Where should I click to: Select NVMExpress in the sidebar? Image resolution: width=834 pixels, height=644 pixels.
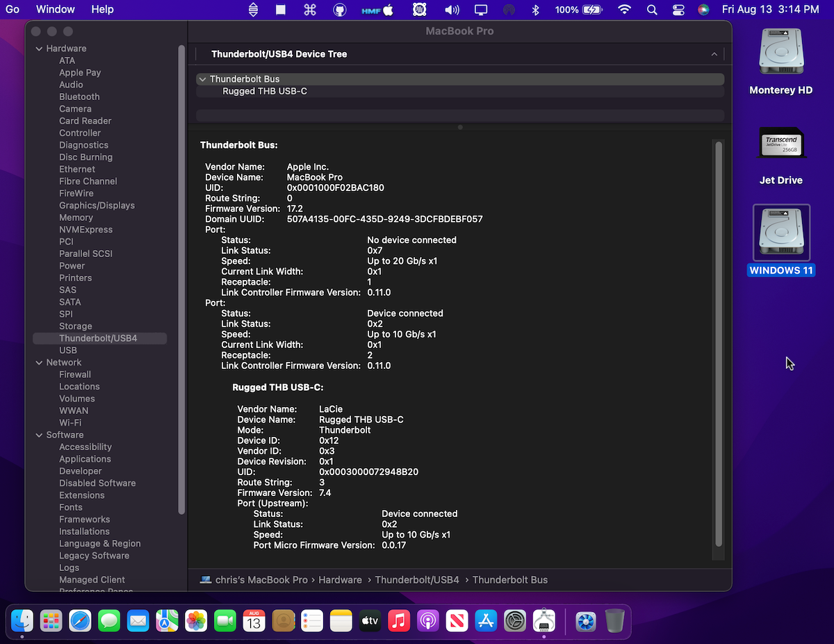point(85,229)
